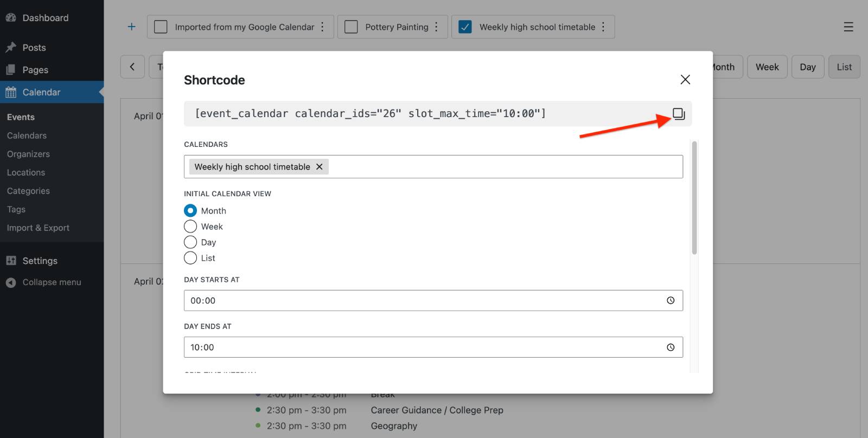Close the Shortcode dialog
The image size is (868, 438).
coord(685,80)
